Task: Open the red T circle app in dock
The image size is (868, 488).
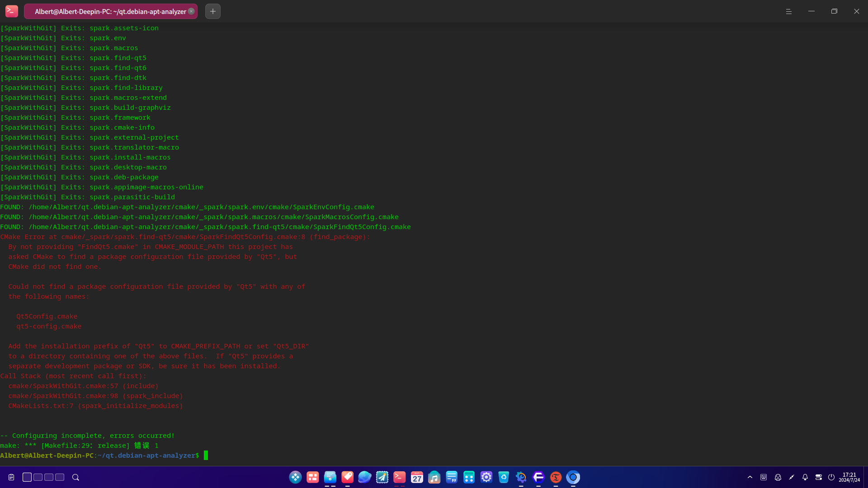Action: tap(556, 477)
